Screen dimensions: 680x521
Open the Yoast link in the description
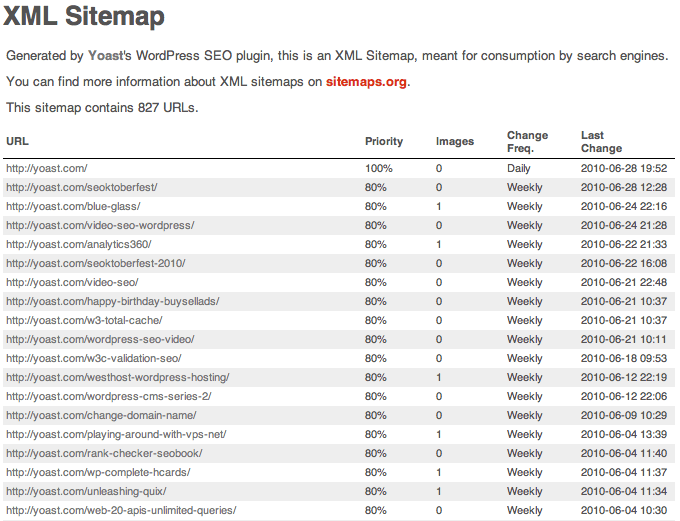point(105,56)
